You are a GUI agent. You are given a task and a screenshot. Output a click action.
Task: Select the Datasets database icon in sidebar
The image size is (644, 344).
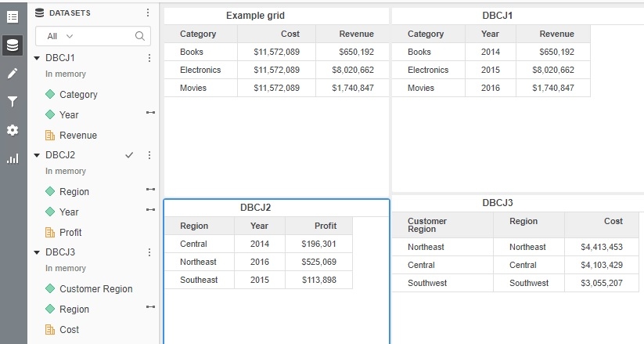pyautogui.click(x=13, y=45)
